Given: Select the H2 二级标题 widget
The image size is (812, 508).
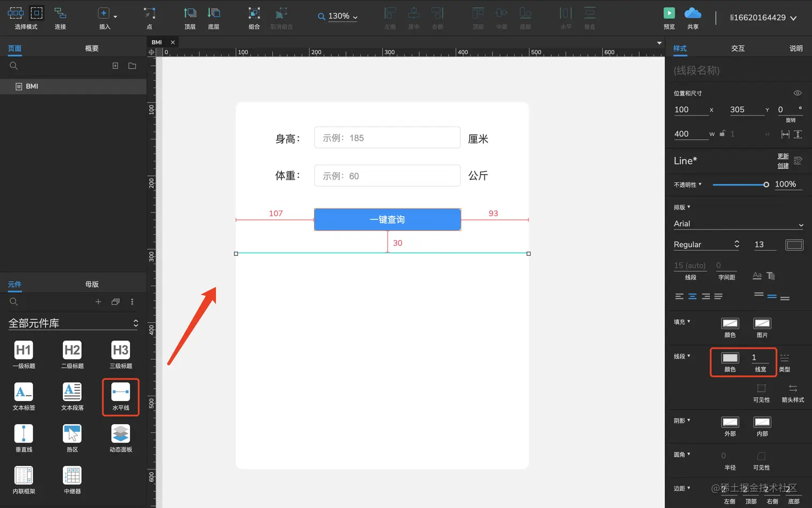Looking at the screenshot, I should (72, 355).
